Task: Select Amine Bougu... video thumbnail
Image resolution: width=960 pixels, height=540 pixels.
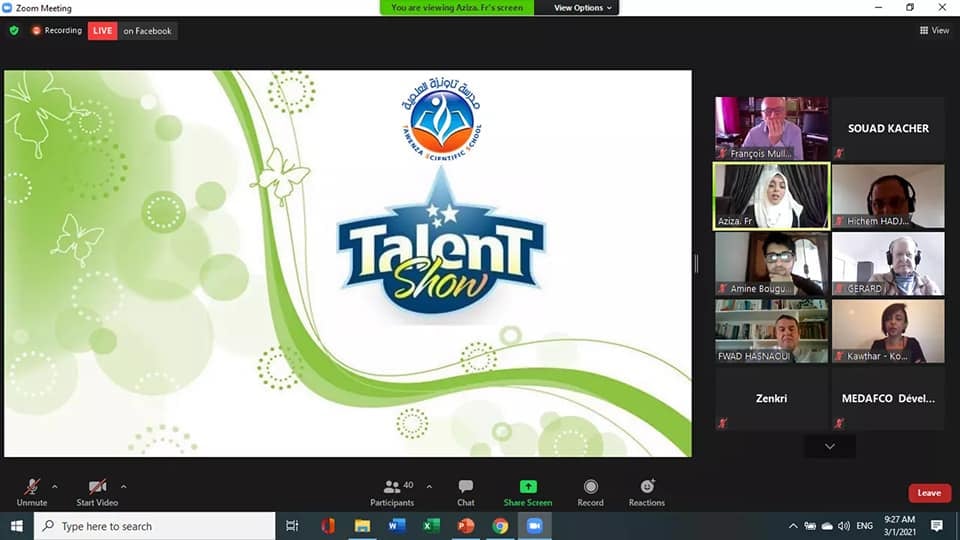Action: (771, 264)
